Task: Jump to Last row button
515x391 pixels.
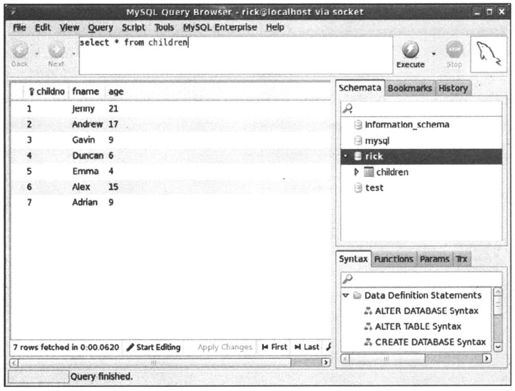Action: [307, 347]
